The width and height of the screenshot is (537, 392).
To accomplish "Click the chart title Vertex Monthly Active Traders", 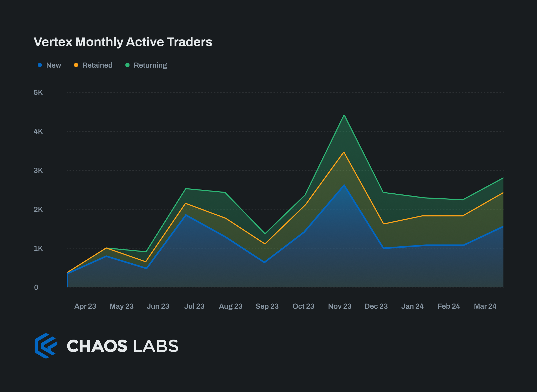I will click(123, 42).
